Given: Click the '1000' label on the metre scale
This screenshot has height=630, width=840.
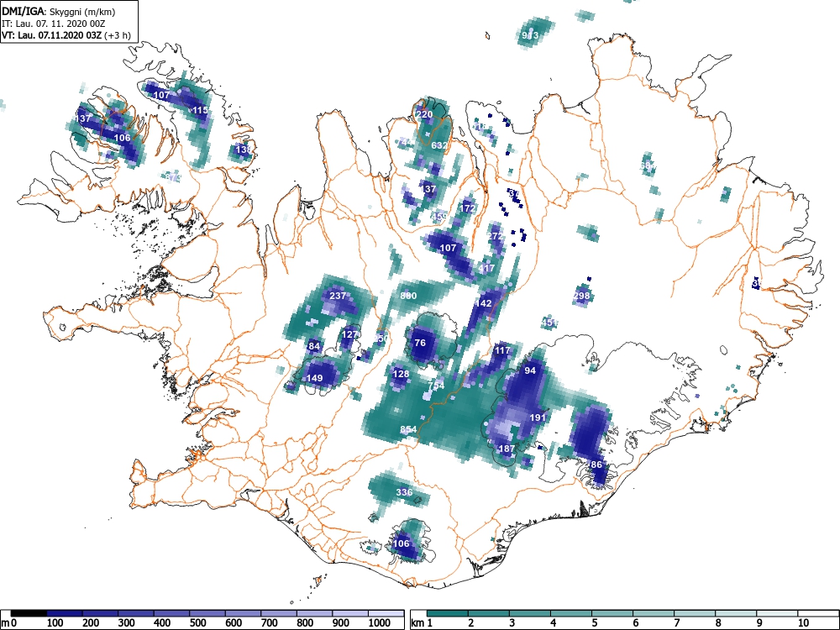Looking at the screenshot, I should click(x=380, y=623).
